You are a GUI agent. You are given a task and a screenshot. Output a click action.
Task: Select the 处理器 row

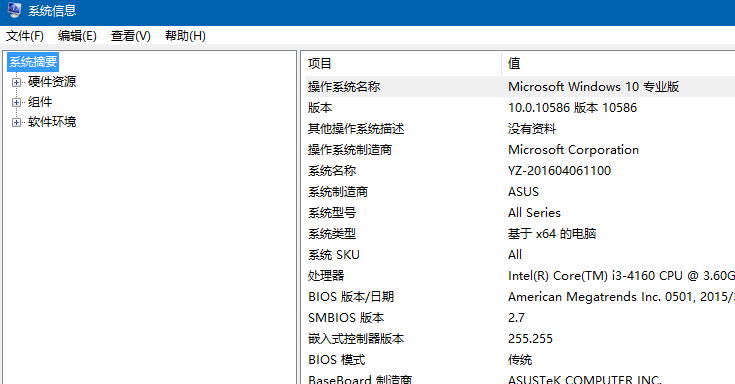click(520, 276)
